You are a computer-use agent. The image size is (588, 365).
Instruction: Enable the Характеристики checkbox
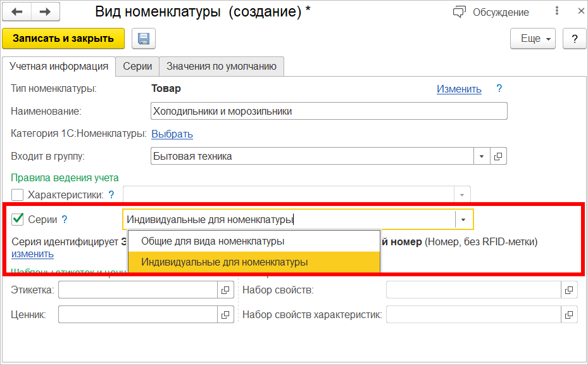[18, 195]
